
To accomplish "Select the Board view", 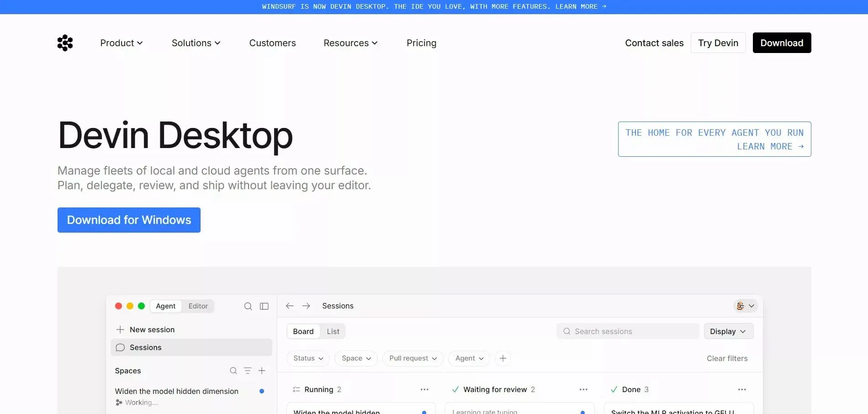I will click(303, 331).
